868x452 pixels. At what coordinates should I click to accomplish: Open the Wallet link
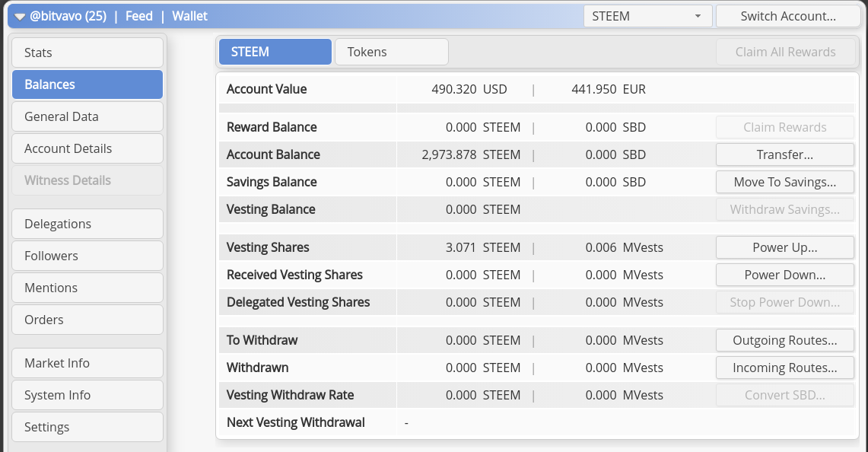(189, 16)
